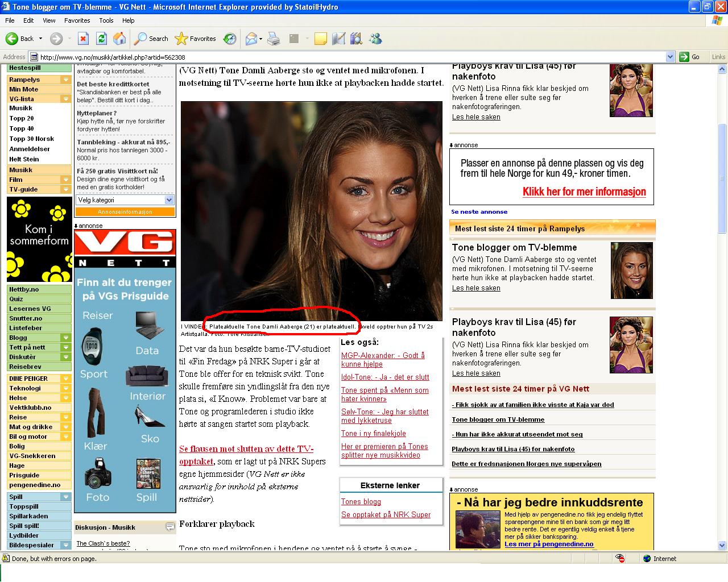728x582 pixels.
Task: Expand the Rampelys sidebar menu arrow
Action: 66,80
